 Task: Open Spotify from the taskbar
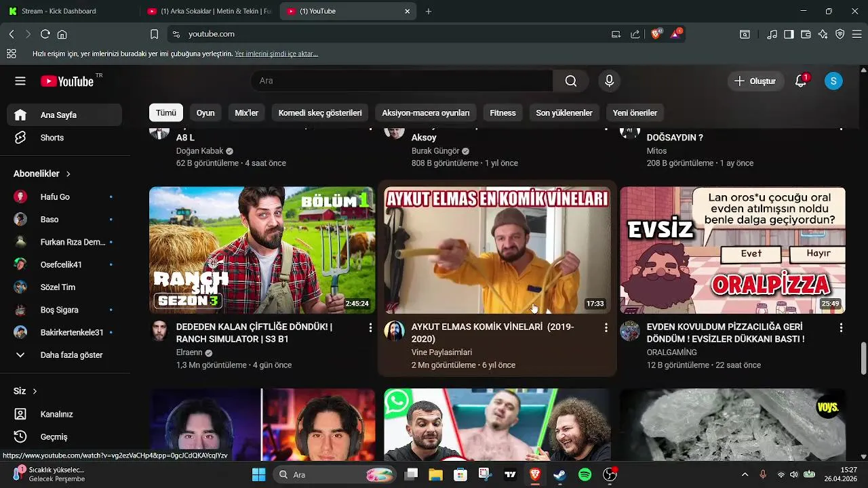pos(585,474)
